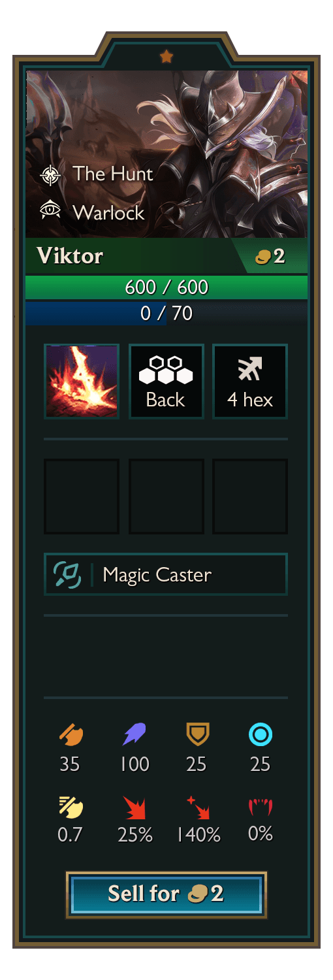The height and width of the screenshot is (980, 333).
Task: Select the first empty item slot
Action: click(82, 497)
